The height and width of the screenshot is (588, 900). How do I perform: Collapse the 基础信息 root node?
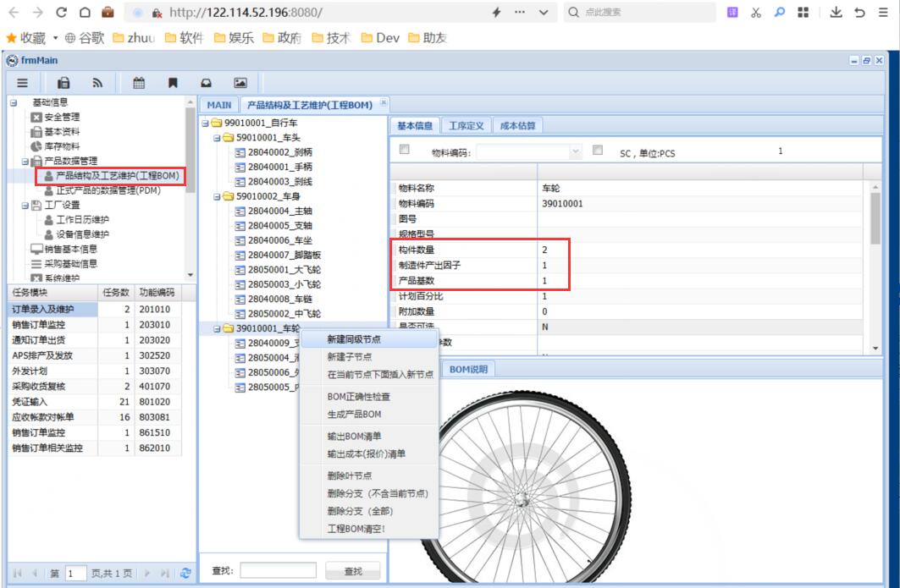[x=13, y=102]
